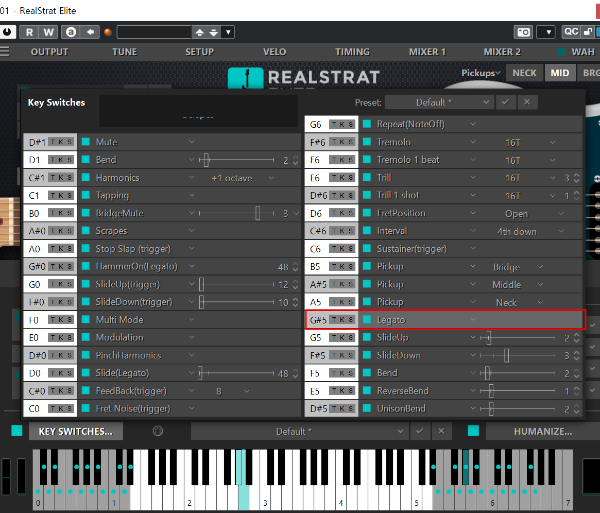Click the highlighted teal key on the keyboard
Screen dimensions: 600x513
[x=243, y=497]
